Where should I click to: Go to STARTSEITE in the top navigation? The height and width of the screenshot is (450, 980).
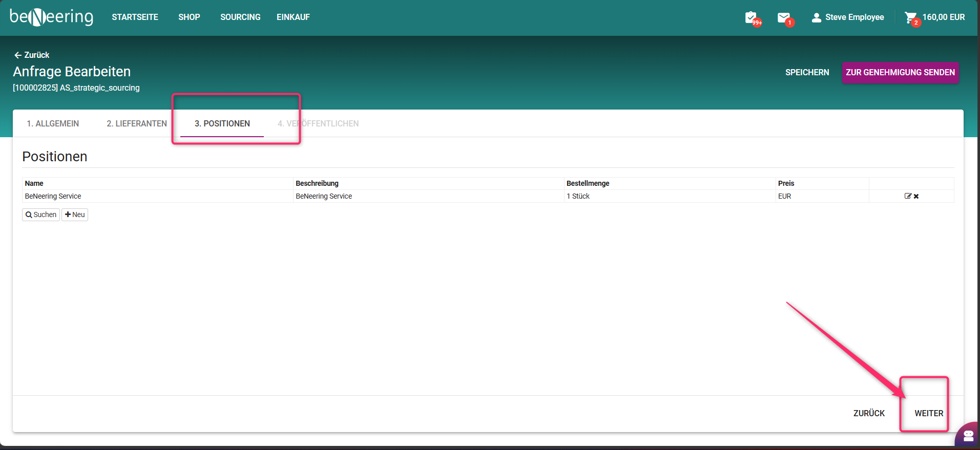[135, 17]
